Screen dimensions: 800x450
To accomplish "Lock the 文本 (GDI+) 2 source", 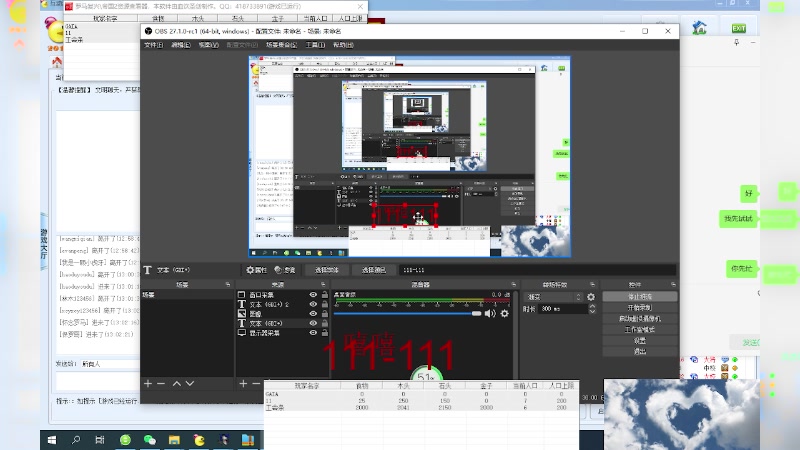I will pyautogui.click(x=324, y=304).
